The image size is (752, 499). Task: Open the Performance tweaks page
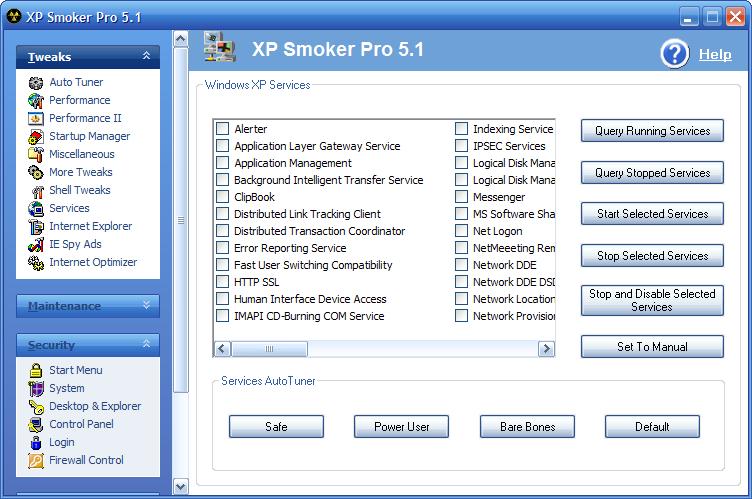[x=80, y=100]
